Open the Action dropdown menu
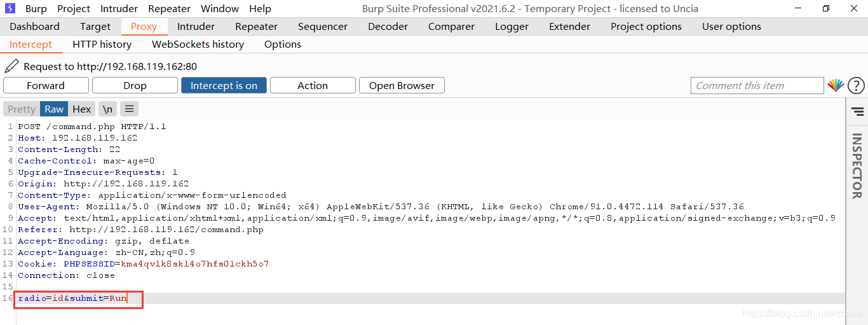The height and width of the screenshot is (325, 868). (313, 85)
